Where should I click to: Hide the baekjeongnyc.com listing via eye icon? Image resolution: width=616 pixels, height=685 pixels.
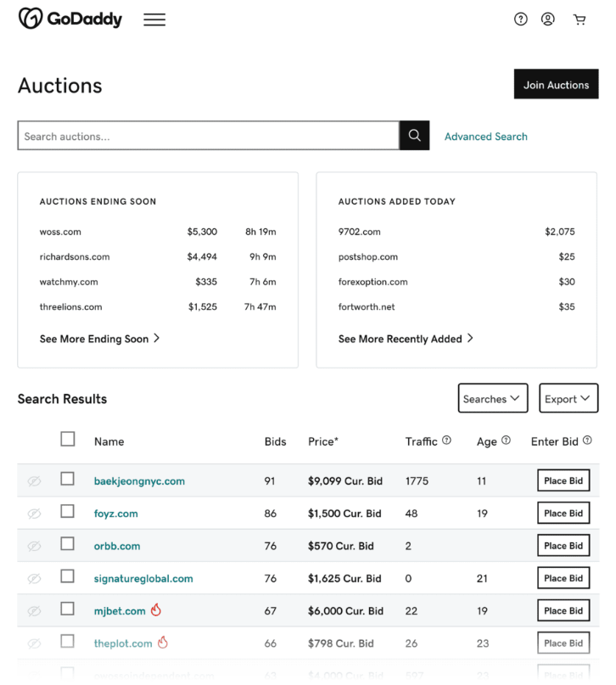(34, 481)
